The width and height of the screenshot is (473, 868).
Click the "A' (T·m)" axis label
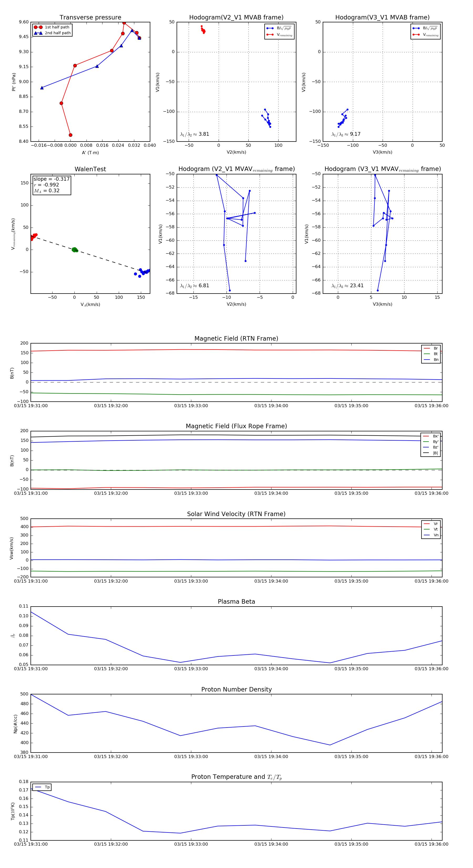(90, 153)
